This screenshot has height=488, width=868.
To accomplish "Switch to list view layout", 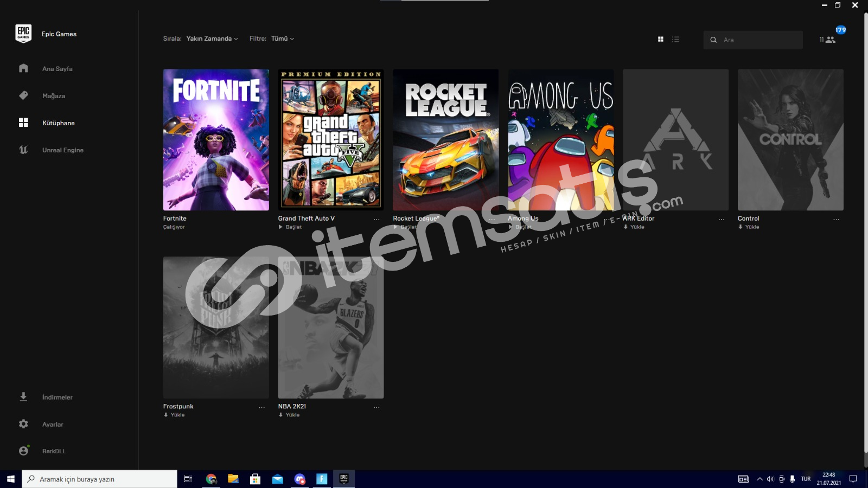I will click(x=675, y=39).
